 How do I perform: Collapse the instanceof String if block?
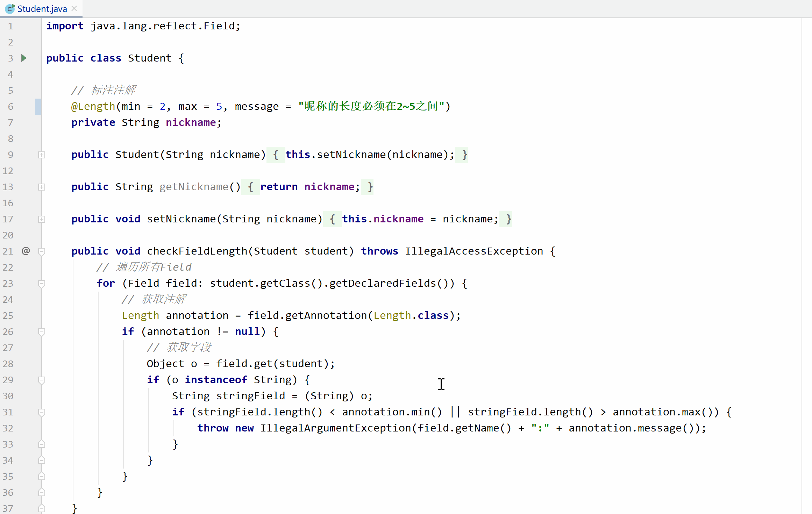(42, 380)
